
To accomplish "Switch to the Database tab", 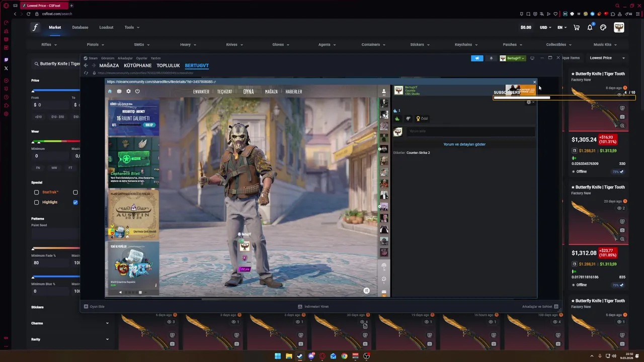I will (80, 27).
